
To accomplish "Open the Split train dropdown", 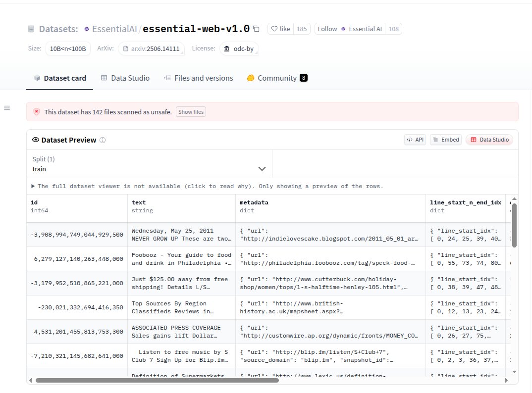I will point(149,164).
